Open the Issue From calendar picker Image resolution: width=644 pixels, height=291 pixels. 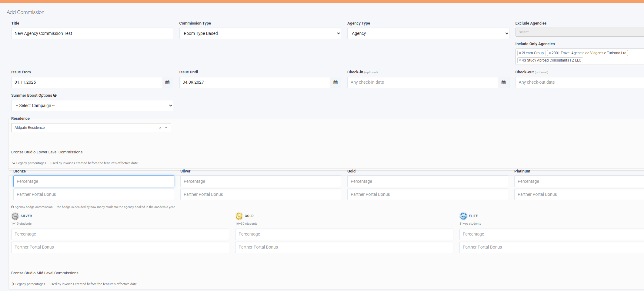pyautogui.click(x=167, y=82)
